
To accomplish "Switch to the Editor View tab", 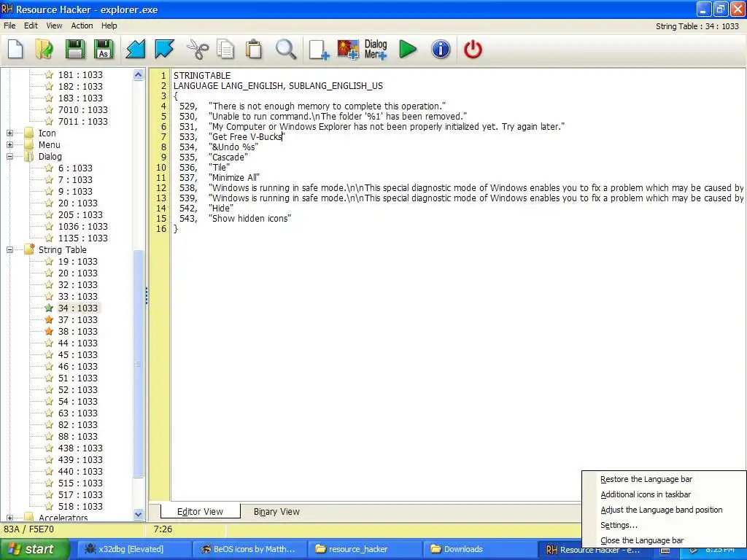I will pos(200,511).
